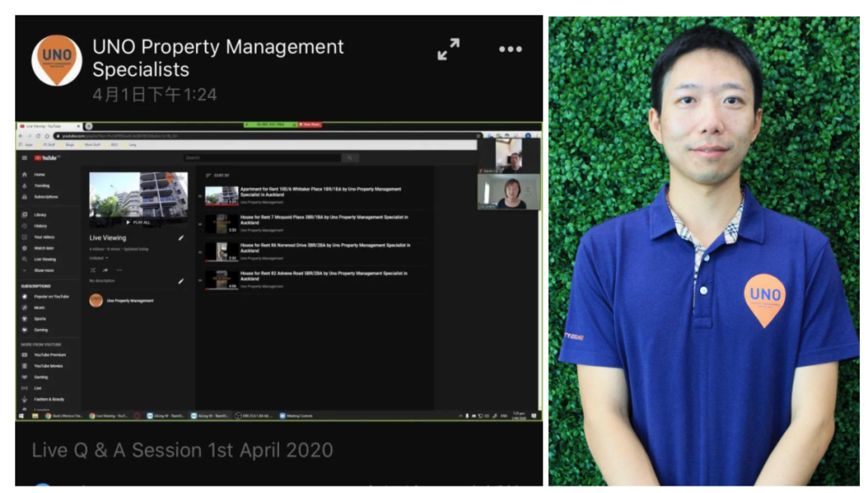Select the man's video participant tile
The width and height of the screenshot is (868, 493).
click(509, 156)
